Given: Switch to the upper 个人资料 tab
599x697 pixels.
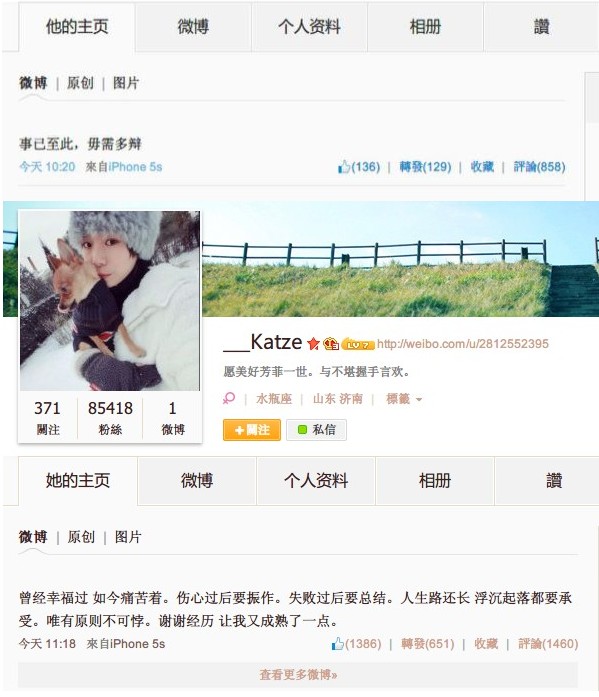Looking at the screenshot, I should [309, 27].
